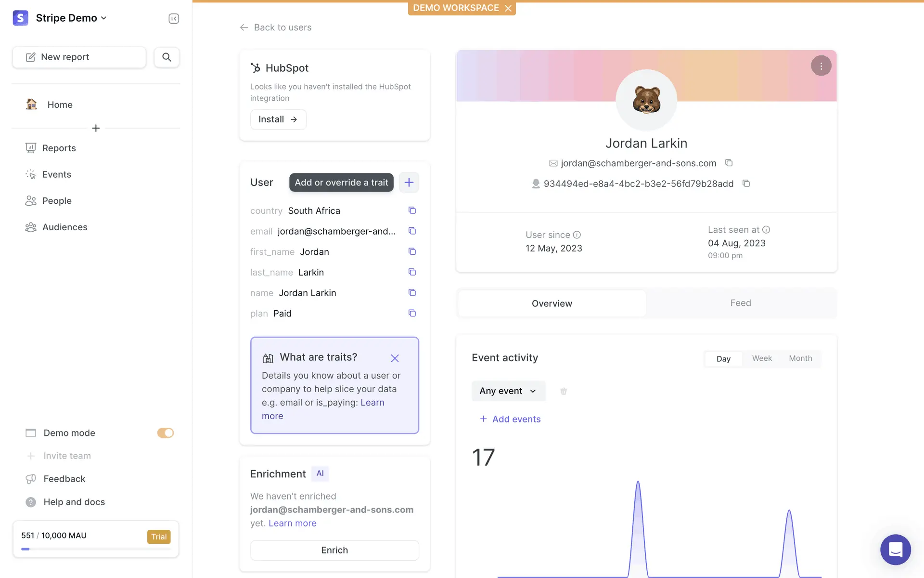
Task: Select Month in event activity range
Action: point(800,358)
